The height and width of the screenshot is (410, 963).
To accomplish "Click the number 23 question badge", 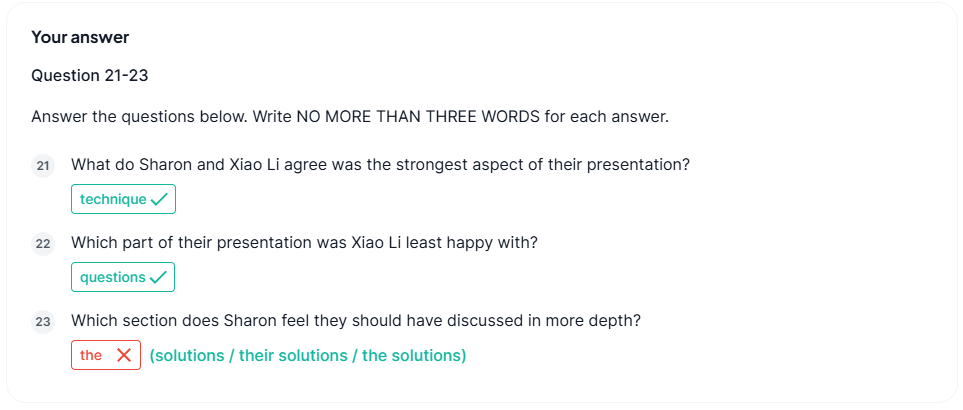I will 43,322.
